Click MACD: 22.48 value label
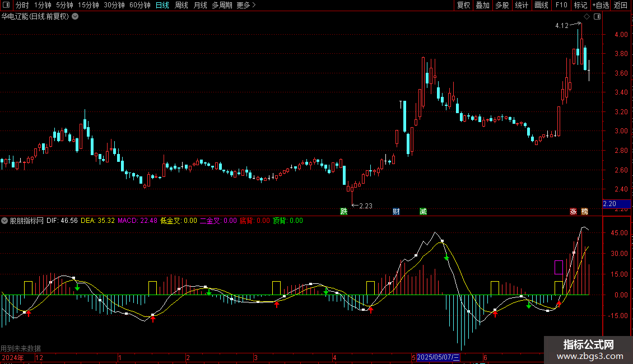 [x=137, y=221]
